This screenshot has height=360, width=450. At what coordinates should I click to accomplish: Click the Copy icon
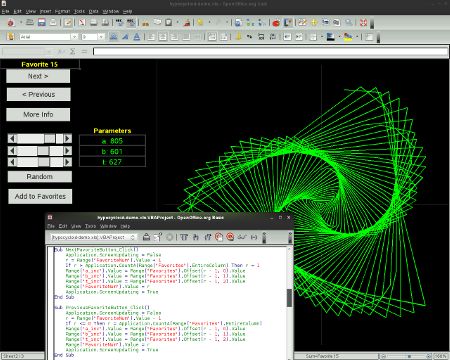coord(157,23)
